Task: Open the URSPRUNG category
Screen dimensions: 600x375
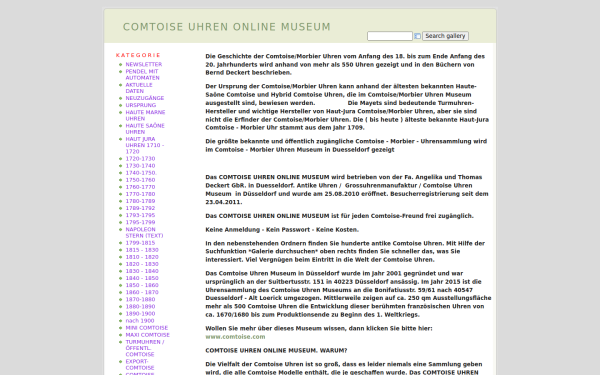Action: (x=141, y=105)
